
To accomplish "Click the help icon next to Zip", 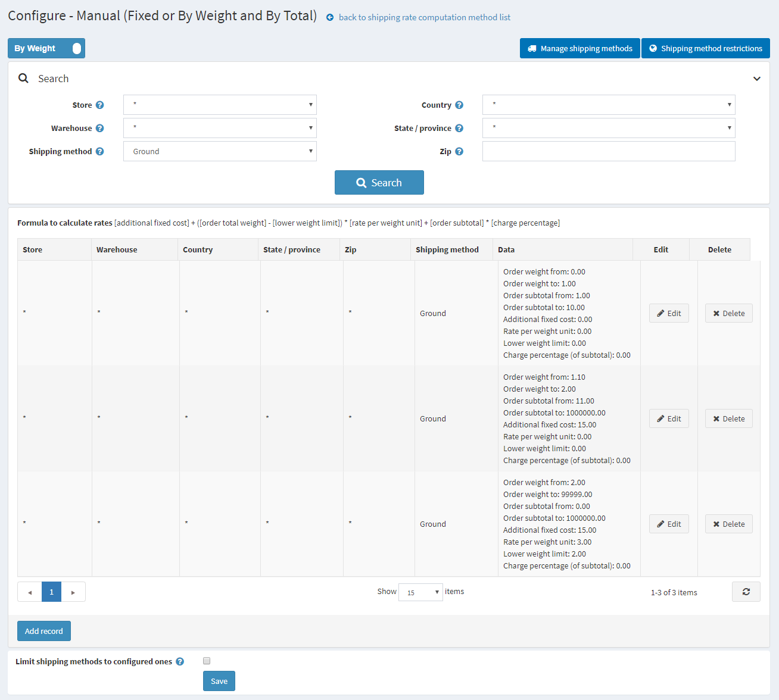I will tap(459, 152).
